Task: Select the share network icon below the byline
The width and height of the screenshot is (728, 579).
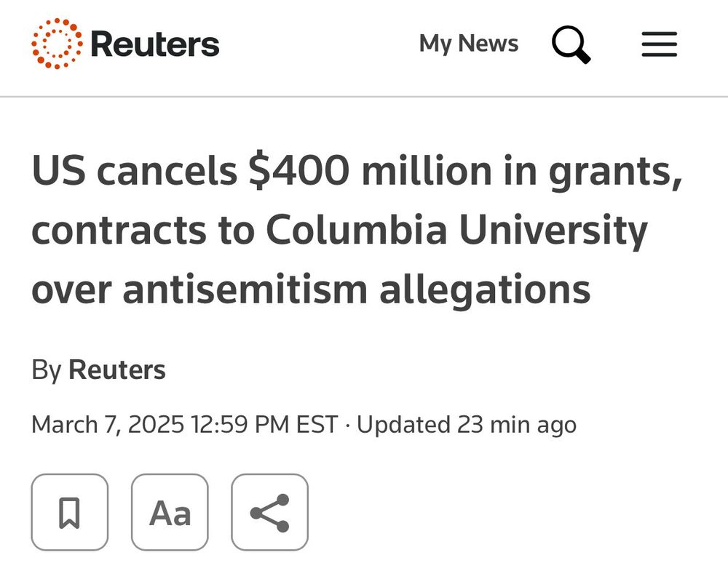Action: pos(269,513)
